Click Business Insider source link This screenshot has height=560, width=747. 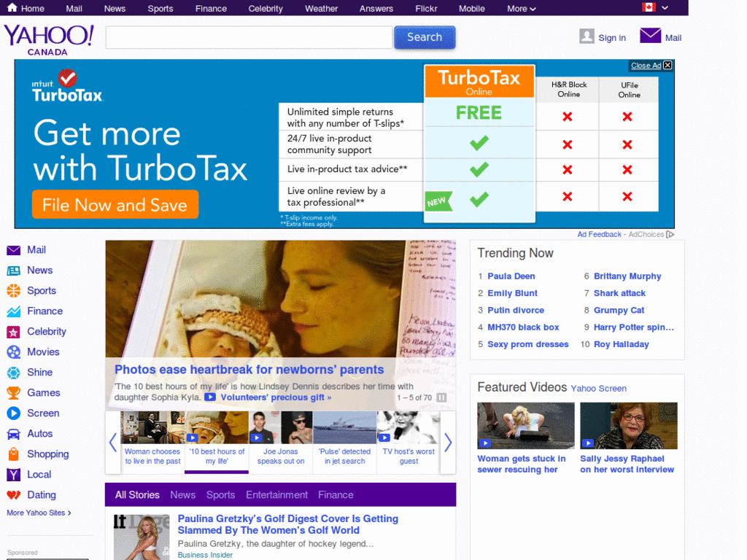point(205,555)
